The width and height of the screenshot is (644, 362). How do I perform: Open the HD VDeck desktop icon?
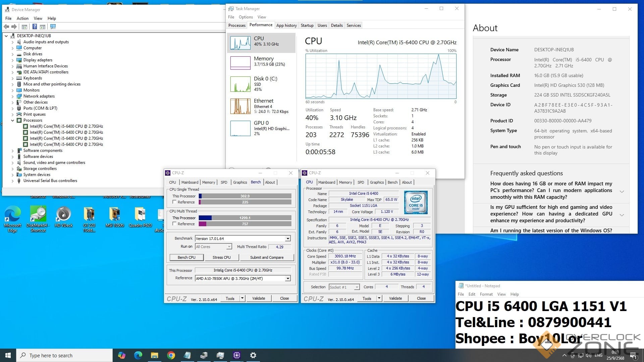coord(63,215)
